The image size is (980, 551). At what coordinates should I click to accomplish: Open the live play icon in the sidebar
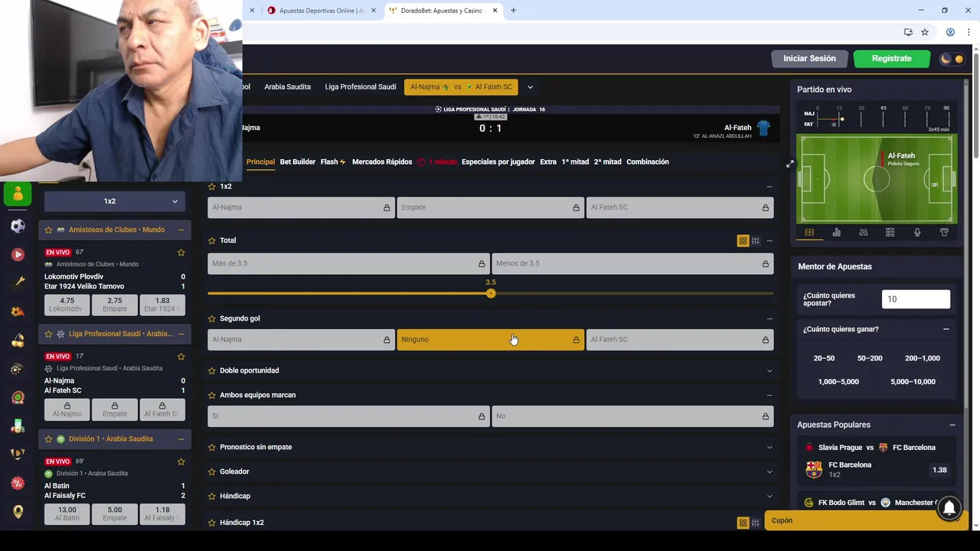click(x=18, y=254)
